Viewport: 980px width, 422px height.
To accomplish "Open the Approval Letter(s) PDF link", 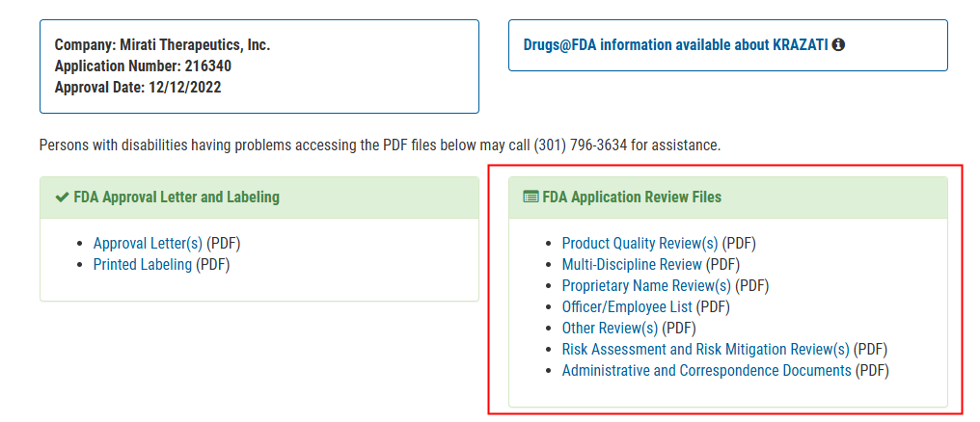I will pos(149,244).
